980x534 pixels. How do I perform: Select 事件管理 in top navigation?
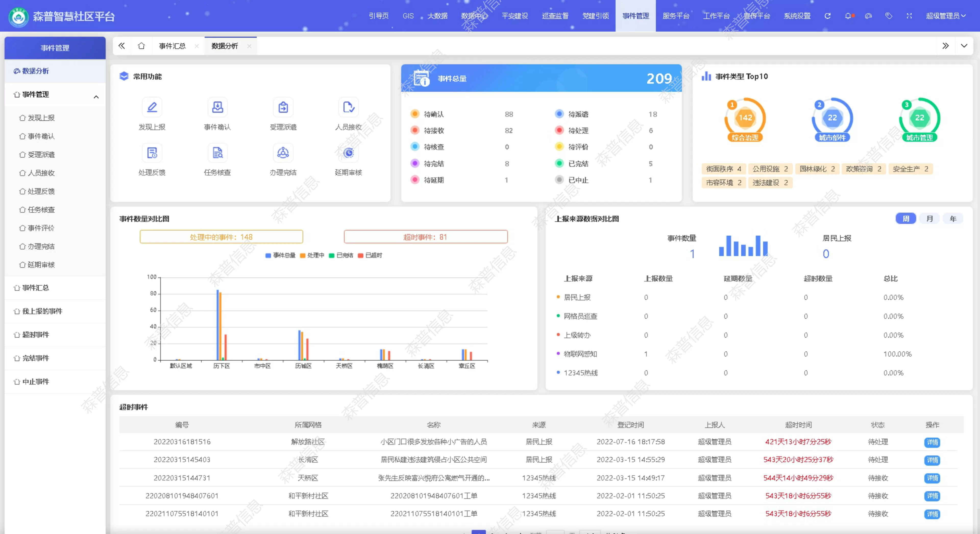636,16
